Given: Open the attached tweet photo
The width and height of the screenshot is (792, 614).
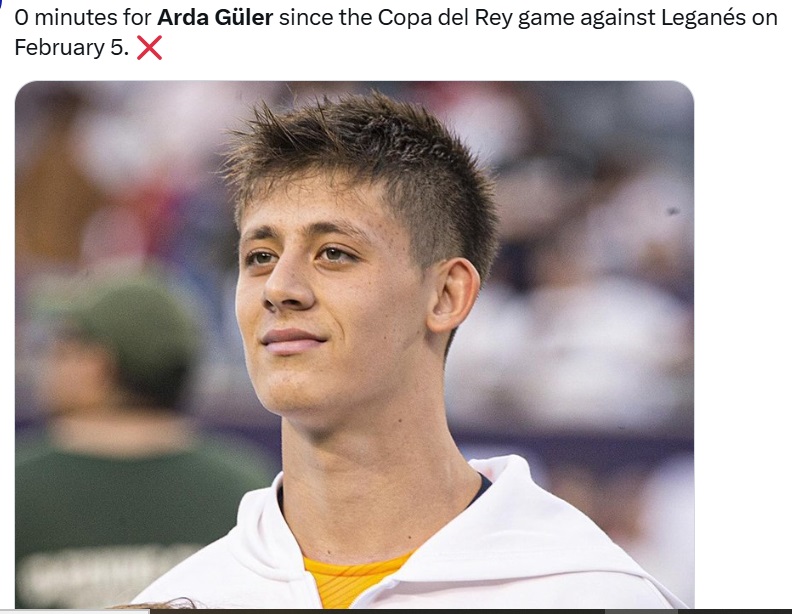Looking at the screenshot, I should 354,344.
